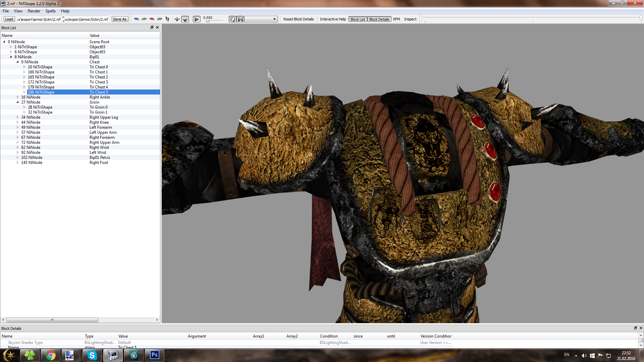This screenshot has height=362, width=644.
Task: Toggle switch animation sequence button
Action: point(240,19)
